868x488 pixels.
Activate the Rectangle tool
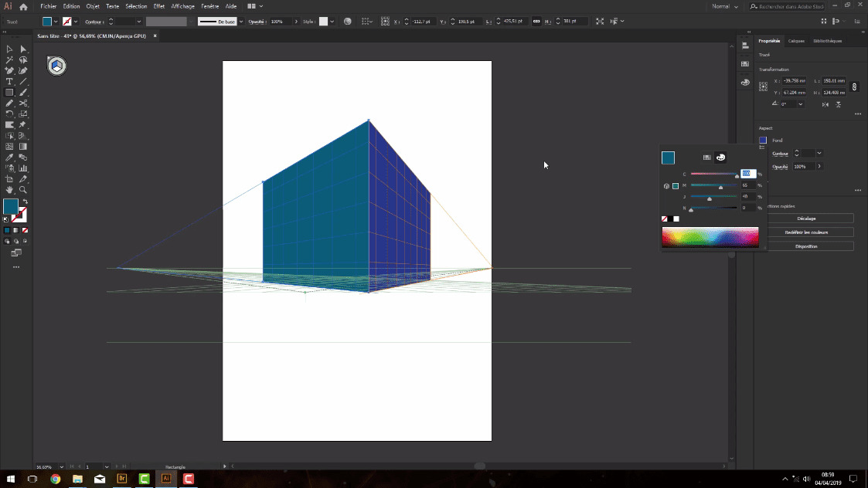pos(9,93)
